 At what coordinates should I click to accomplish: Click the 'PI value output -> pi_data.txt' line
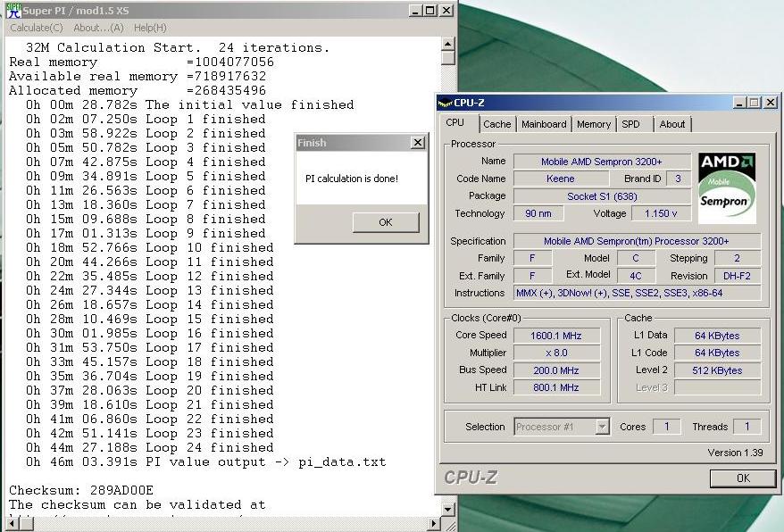[206, 462]
